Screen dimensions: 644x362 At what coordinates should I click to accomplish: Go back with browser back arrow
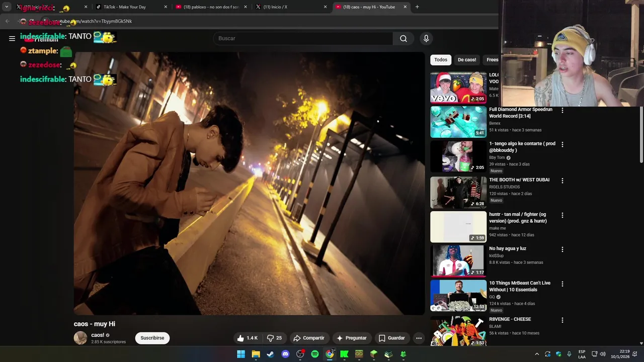click(x=7, y=21)
